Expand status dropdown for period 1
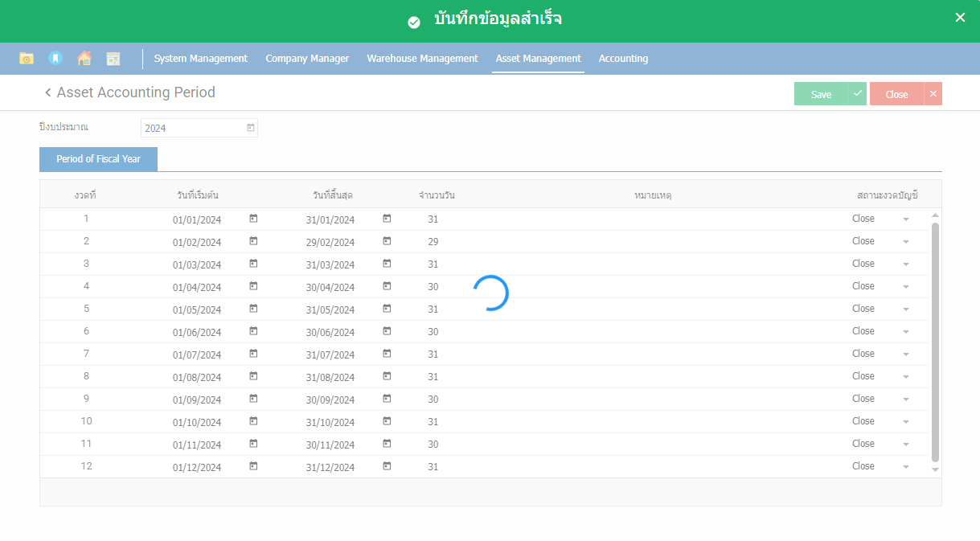The image size is (980, 541). [906, 219]
